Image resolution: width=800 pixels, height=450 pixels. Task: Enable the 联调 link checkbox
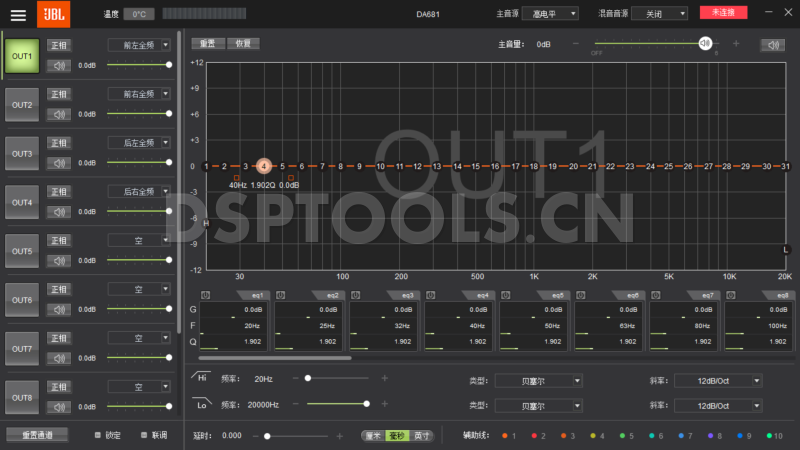[x=144, y=435]
